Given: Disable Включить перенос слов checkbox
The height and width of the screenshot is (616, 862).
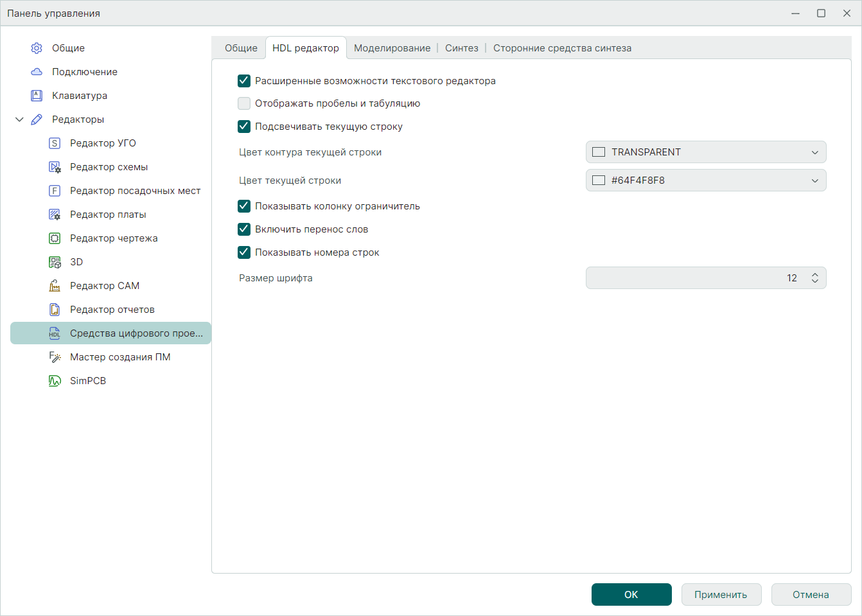Looking at the screenshot, I should (x=244, y=229).
